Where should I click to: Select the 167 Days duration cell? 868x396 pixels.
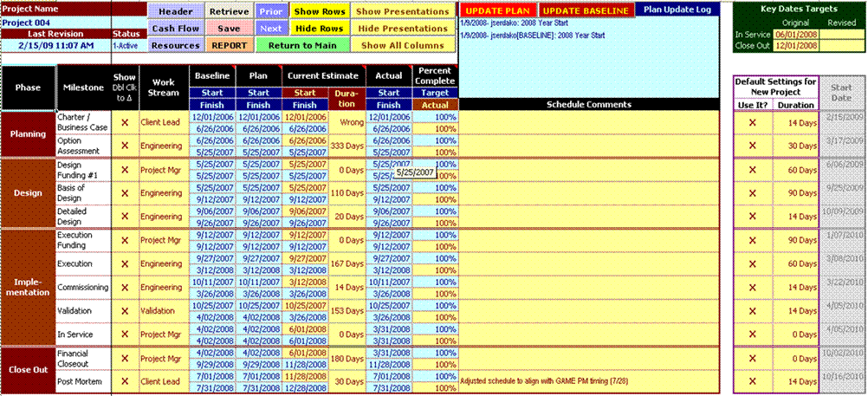[x=347, y=263]
